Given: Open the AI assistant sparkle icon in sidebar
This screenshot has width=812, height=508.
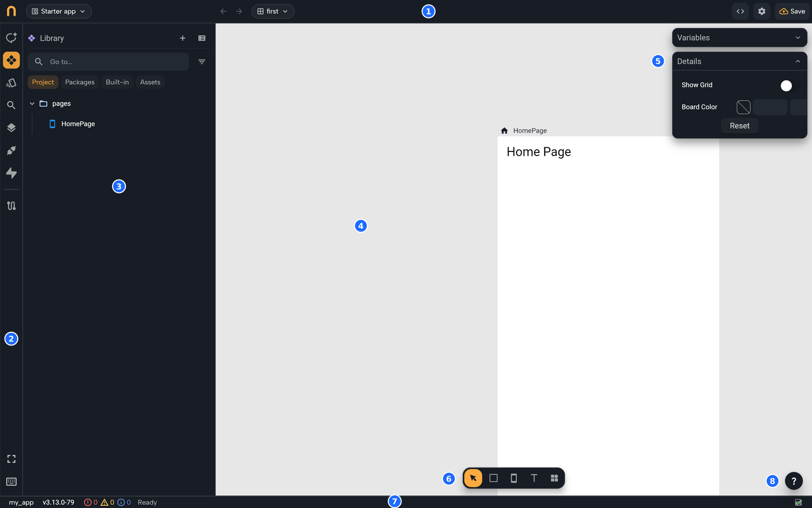Looking at the screenshot, I should [x=11, y=38].
